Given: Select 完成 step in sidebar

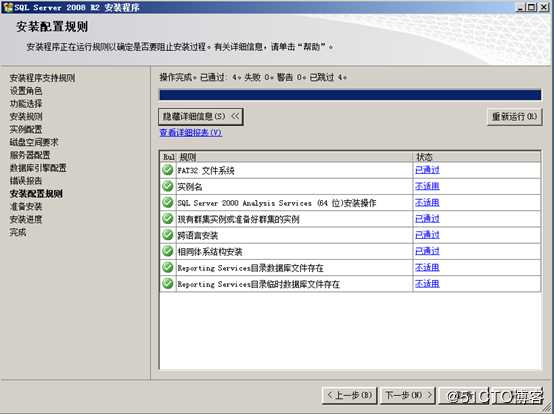Looking at the screenshot, I should pos(18,232).
